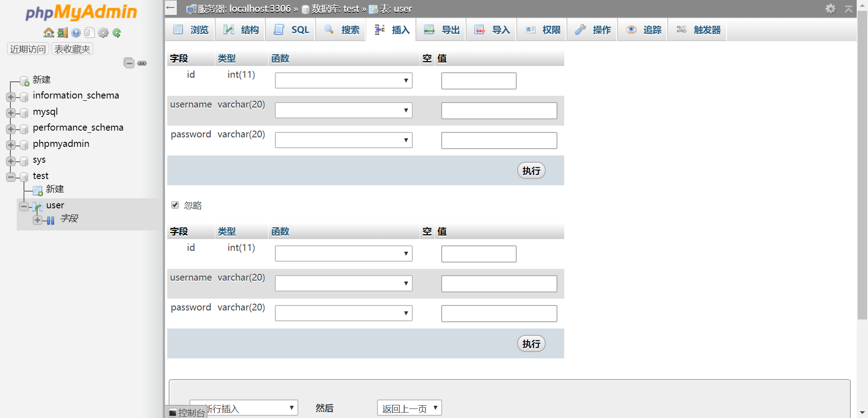
Task: Expand the information_schema tree node
Action: (x=11, y=97)
